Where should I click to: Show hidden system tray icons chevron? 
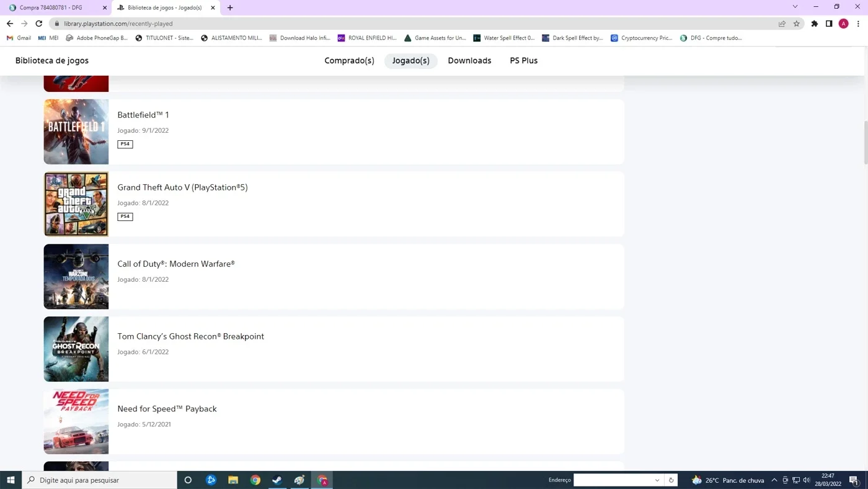[774, 480]
